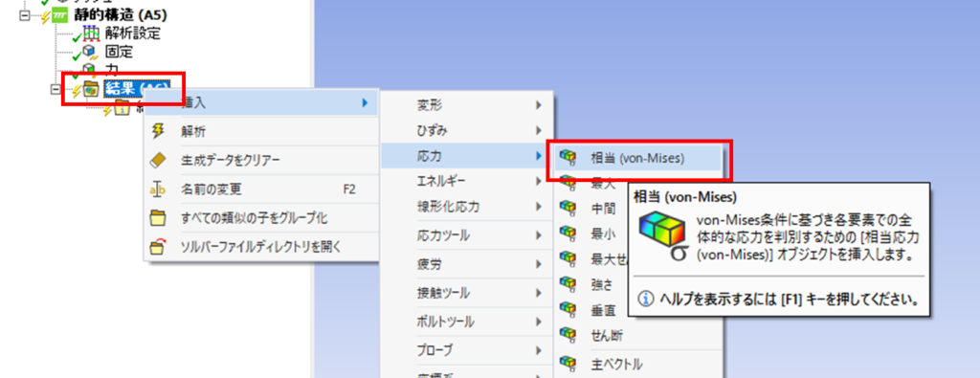Click the 垂直 normal stress icon
The width and height of the screenshot is (980, 378).
[x=568, y=310]
